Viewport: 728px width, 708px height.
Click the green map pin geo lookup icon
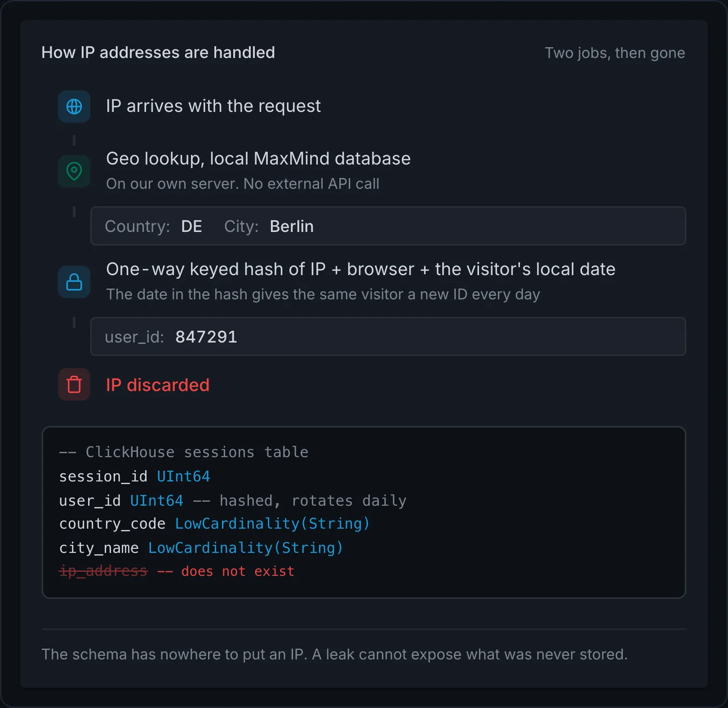74,171
